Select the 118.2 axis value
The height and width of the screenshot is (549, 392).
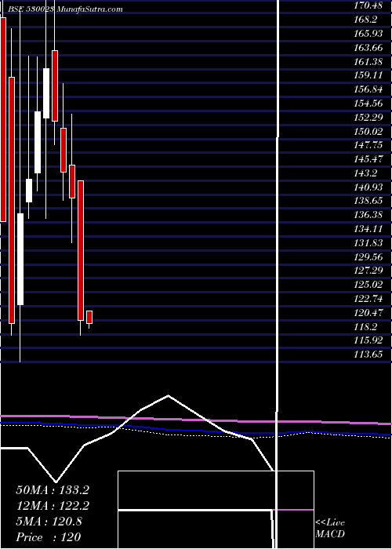click(366, 327)
